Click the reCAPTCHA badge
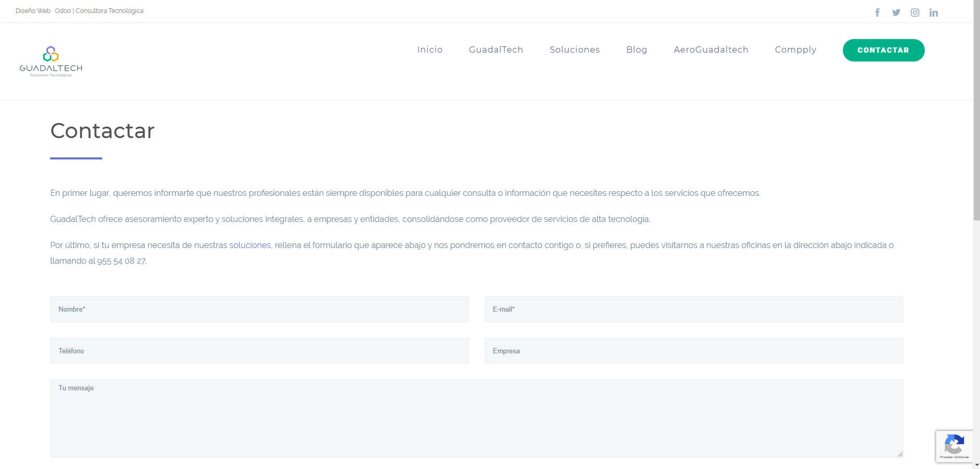Viewport: 980px width, 469px height. click(954, 446)
